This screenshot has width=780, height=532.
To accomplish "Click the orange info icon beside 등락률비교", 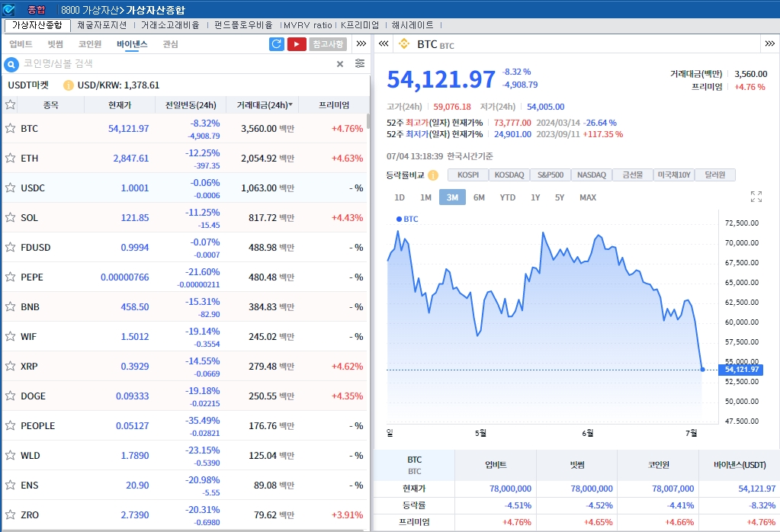I will (432, 175).
